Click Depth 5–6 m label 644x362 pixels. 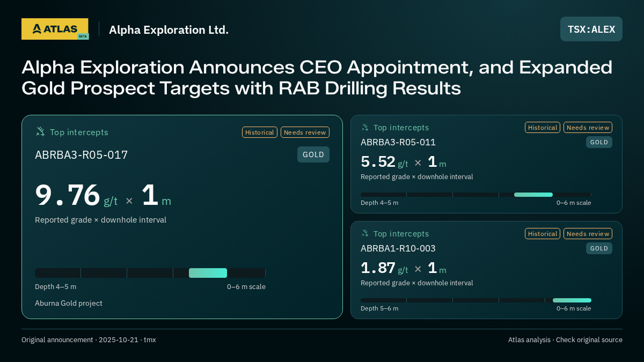379,308
